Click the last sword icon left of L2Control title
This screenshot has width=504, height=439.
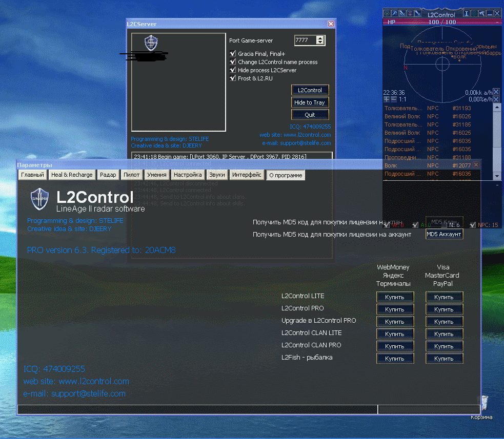[418, 13]
